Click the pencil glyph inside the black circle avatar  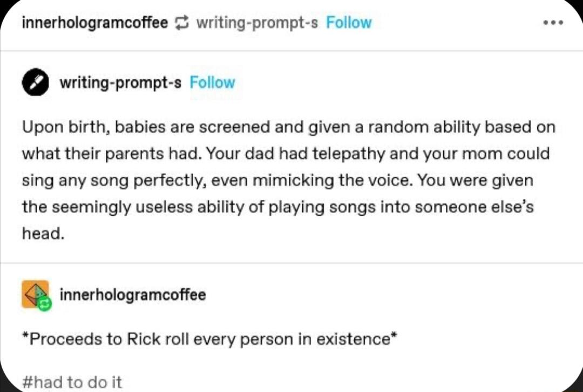pyautogui.click(x=35, y=82)
